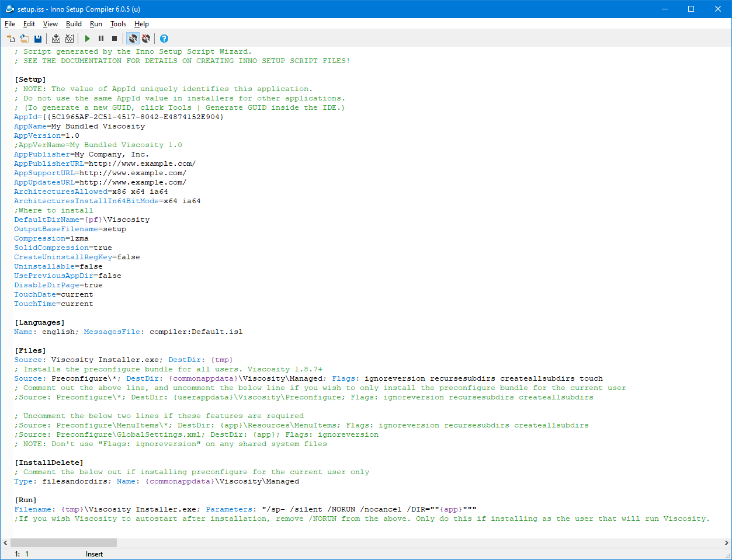This screenshot has width=732, height=560.
Task: Open a script file using the folder icon
Action: (25, 39)
